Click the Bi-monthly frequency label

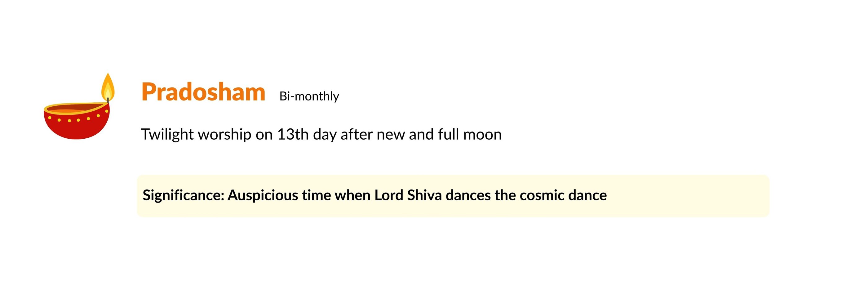pyautogui.click(x=309, y=96)
